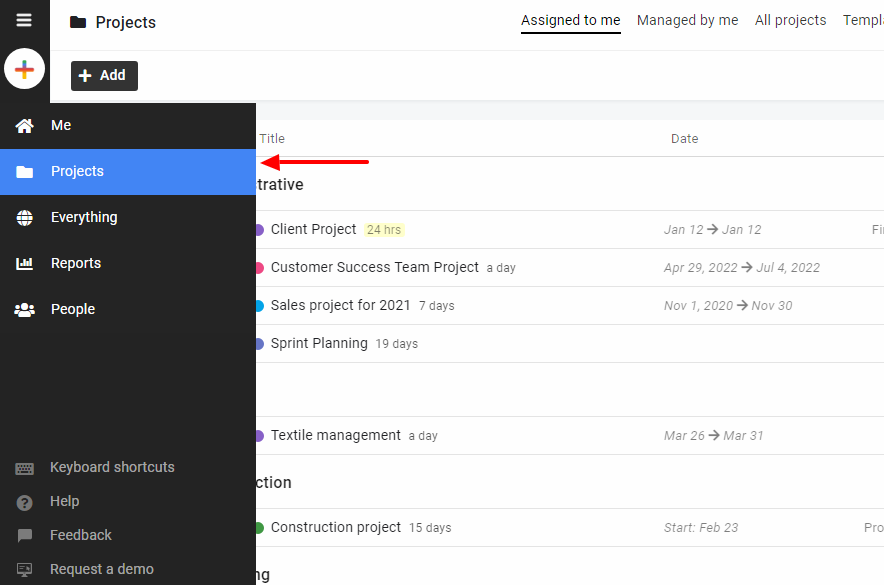This screenshot has width=884, height=585.
Task: Click the 7 days label on Sales project
Action: [x=436, y=306]
